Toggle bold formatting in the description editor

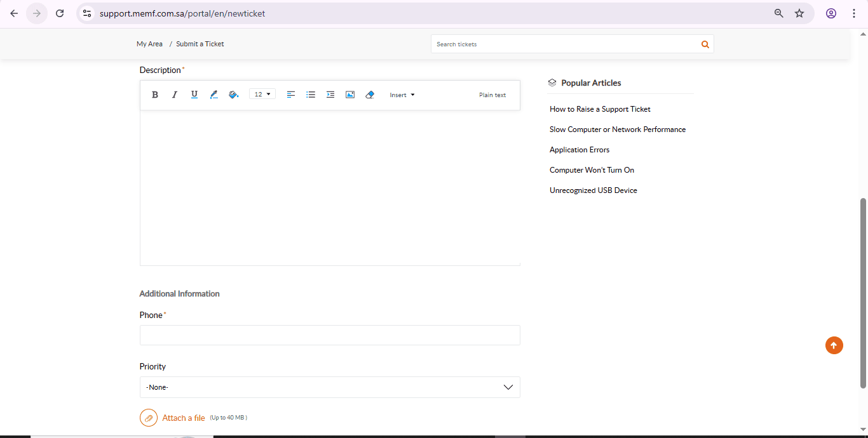(155, 95)
